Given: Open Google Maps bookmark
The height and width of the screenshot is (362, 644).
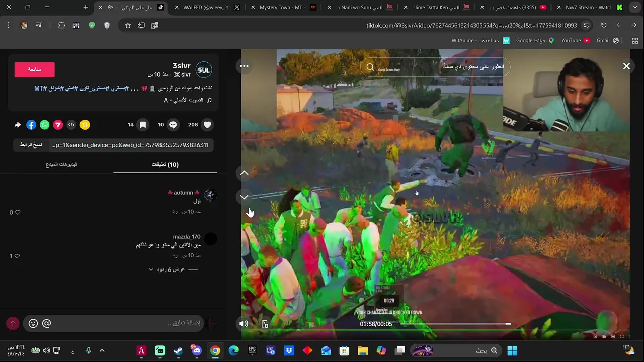Looking at the screenshot, I should pyautogui.click(x=535, y=40).
